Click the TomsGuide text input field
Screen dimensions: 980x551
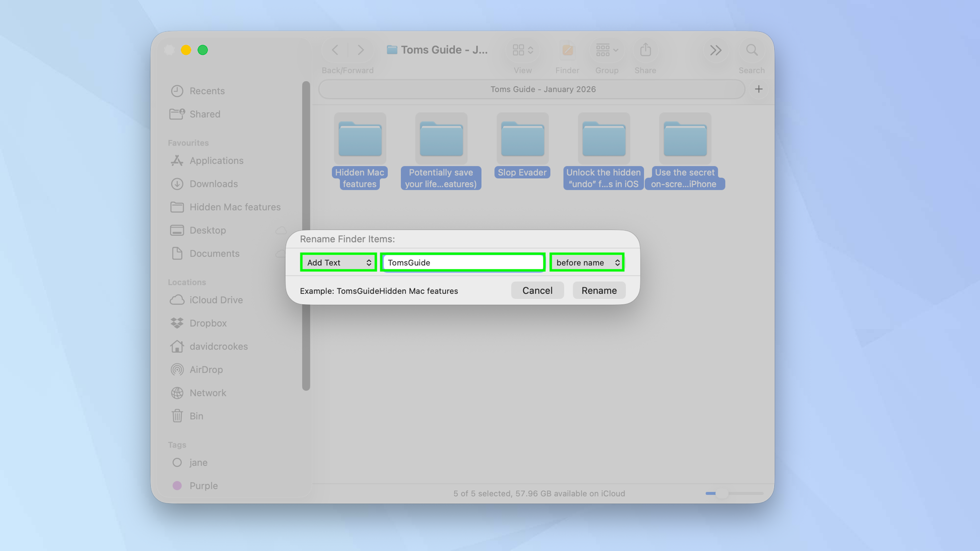462,262
